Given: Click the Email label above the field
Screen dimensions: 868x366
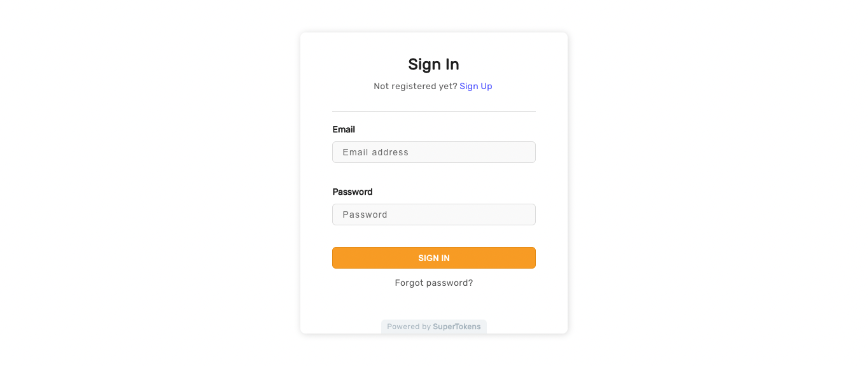Looking at the screenshot, I should tap(344, 129).
